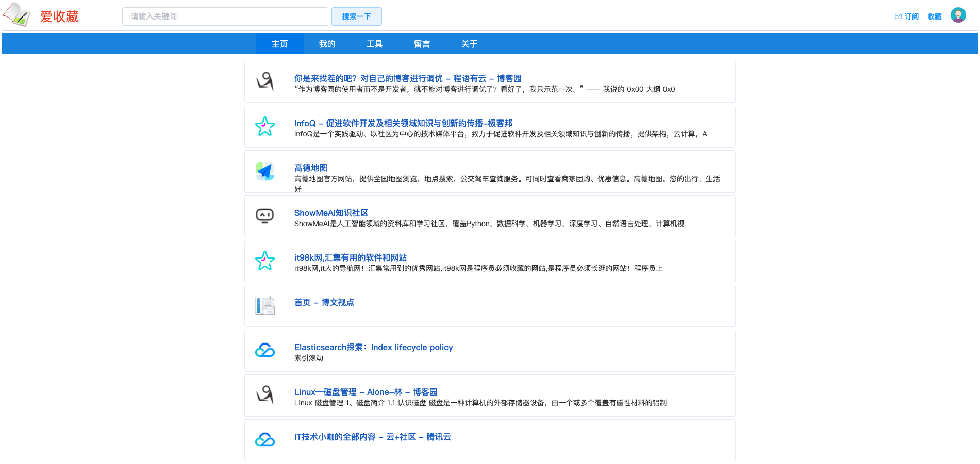Open the user avatar in top right
The height and width of the screenshot is (464, 980).
coord(958,15)
